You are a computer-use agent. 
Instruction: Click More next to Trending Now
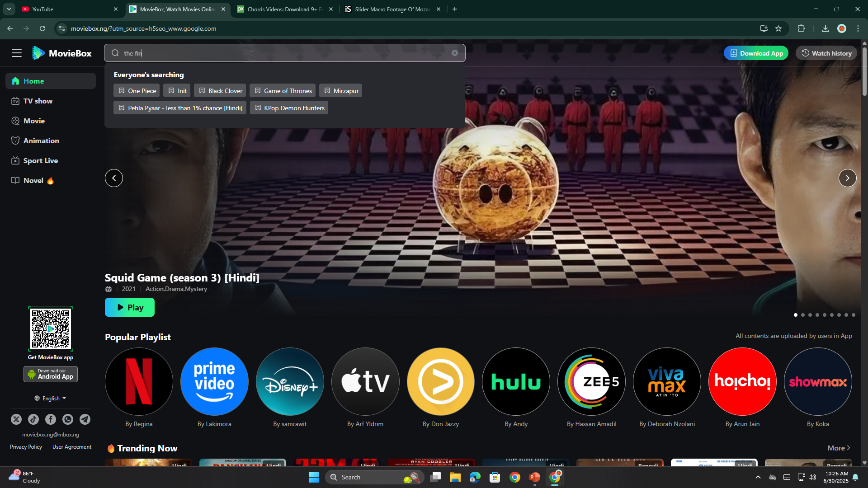point(839,448)
